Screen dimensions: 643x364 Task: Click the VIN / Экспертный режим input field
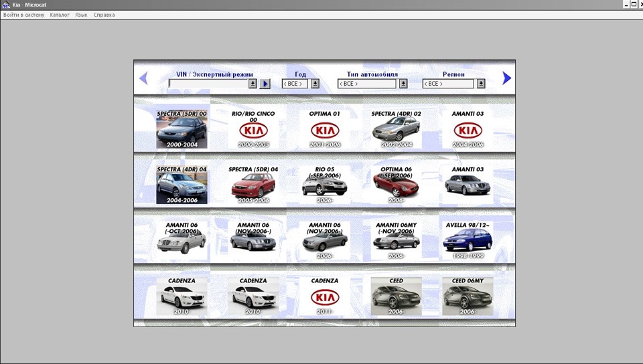208,84
